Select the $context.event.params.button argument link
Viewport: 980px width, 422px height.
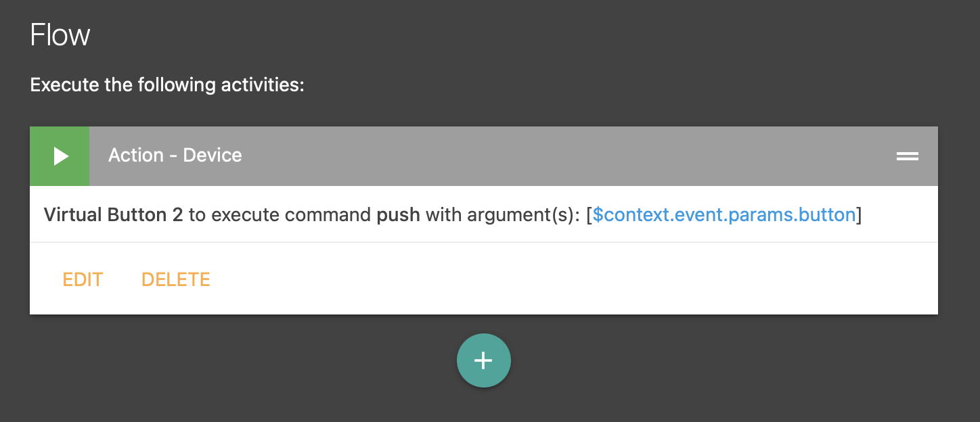click(x=724, y=215)
